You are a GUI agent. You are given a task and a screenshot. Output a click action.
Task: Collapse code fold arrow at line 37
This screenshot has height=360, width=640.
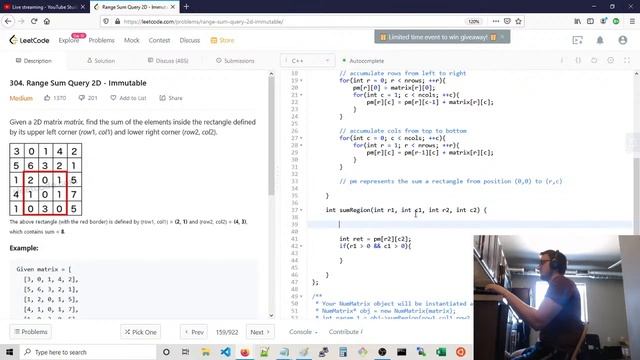[301, 210]
